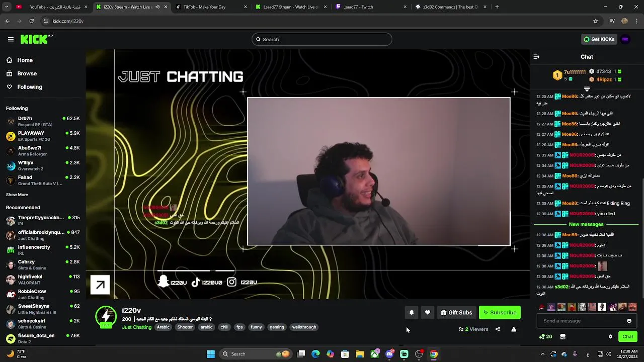Viewport: 644px width, 362px height.
Task: Open recommended channel RobbieCrow
Action: tap(43, 294)
